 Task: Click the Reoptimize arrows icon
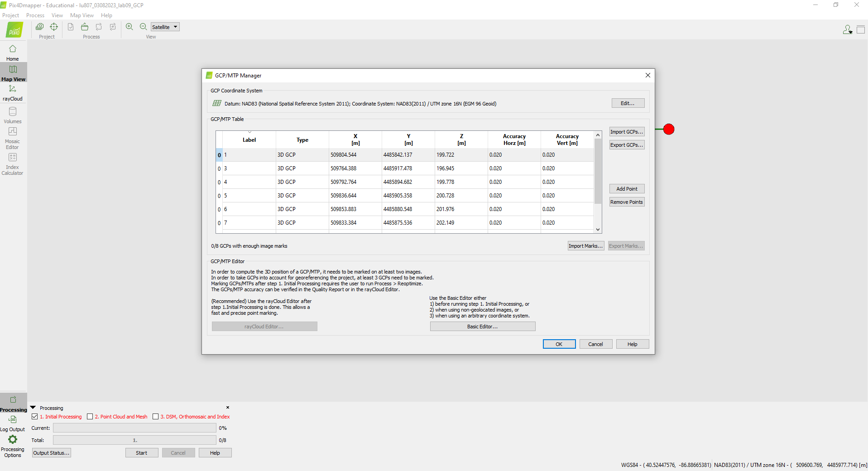(x=99, y=27)
